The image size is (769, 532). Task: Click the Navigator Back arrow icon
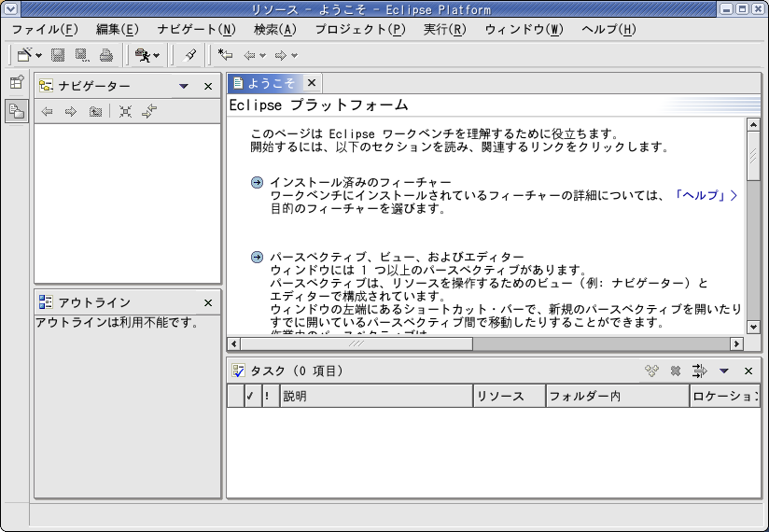point(47,111)
